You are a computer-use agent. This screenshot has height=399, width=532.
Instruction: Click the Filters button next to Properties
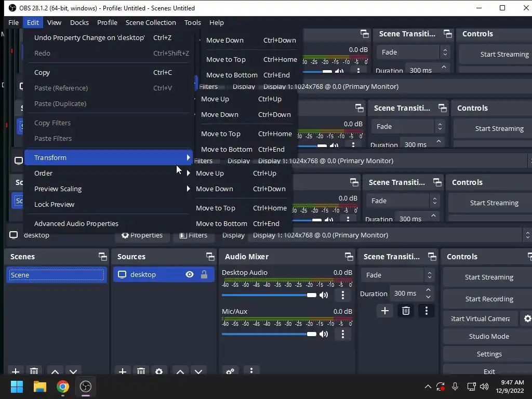pyautogui.click(x=193, y=235)
